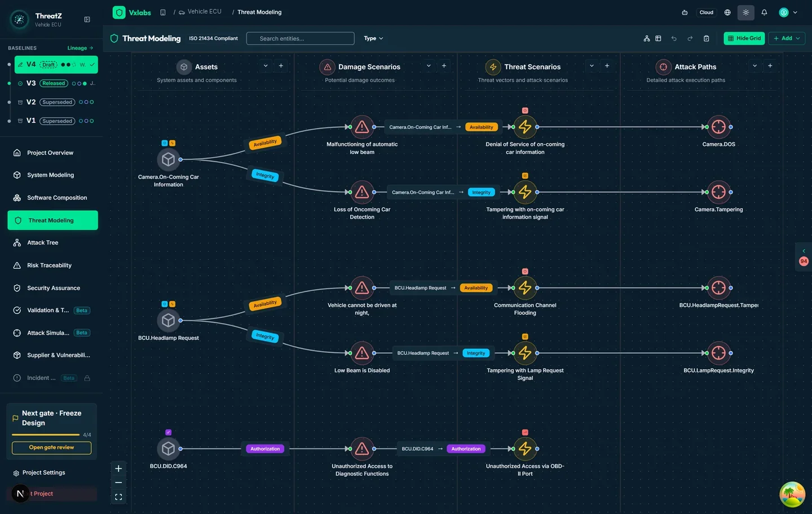Screen dimensions: 812x514
Task: Undo last action arrow
Action: tap(674, 38)
